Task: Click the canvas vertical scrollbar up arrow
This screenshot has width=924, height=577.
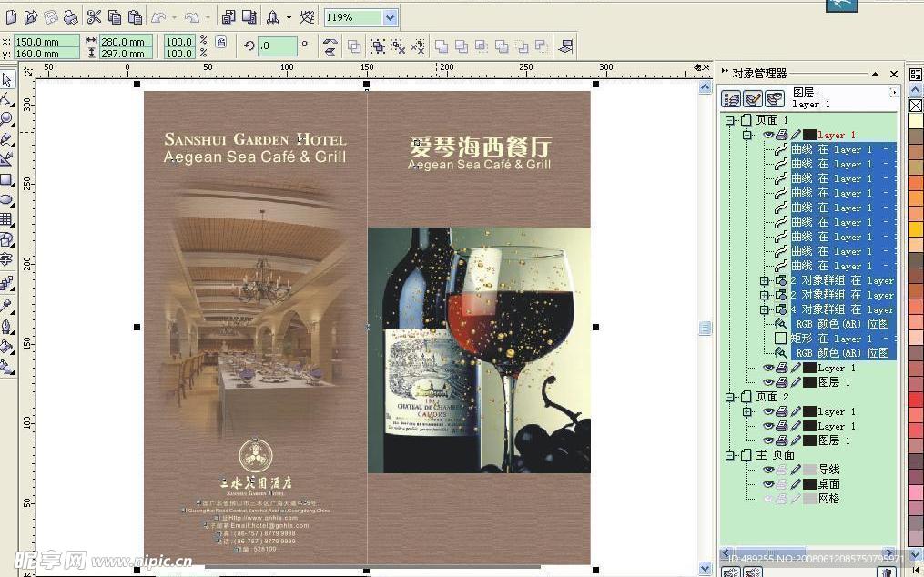Action: 706,87
